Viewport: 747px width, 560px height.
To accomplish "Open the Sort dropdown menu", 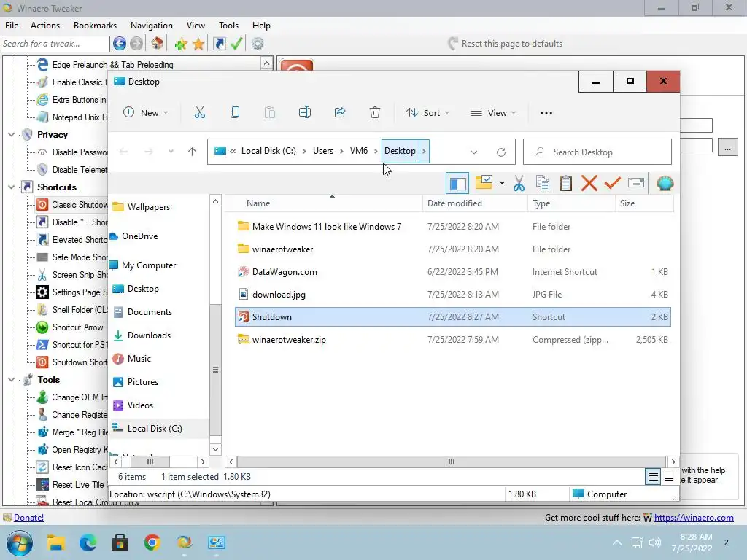I will (427, 113).
